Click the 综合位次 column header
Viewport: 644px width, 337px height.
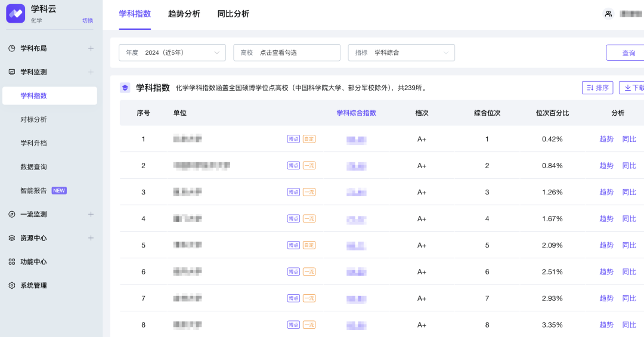click(487, 113)
